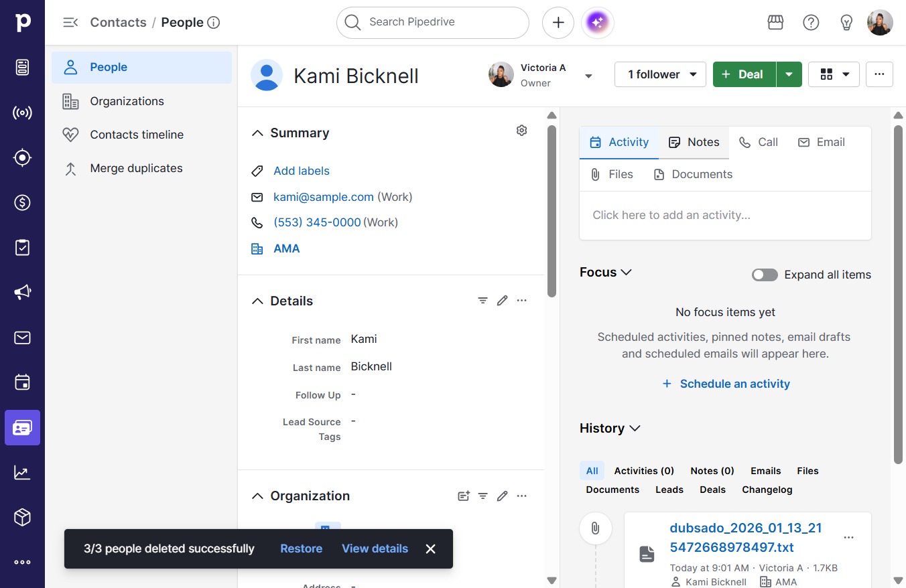Click the Add labels link
906x588 pixels.
(x=302, y=171)
